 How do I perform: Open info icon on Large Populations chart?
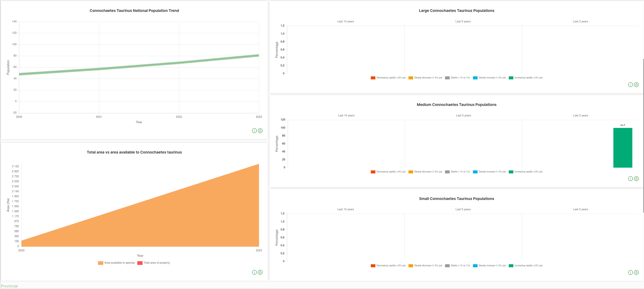coord(631,85)
